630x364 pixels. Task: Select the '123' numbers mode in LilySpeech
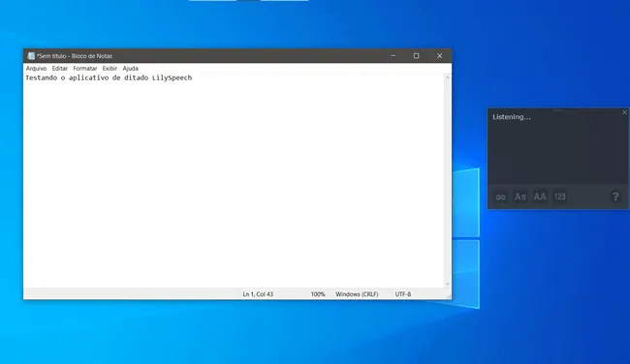pos(560,197)
